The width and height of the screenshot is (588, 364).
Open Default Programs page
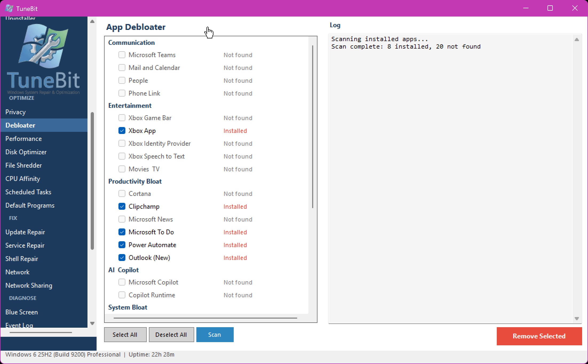(44, 205)
